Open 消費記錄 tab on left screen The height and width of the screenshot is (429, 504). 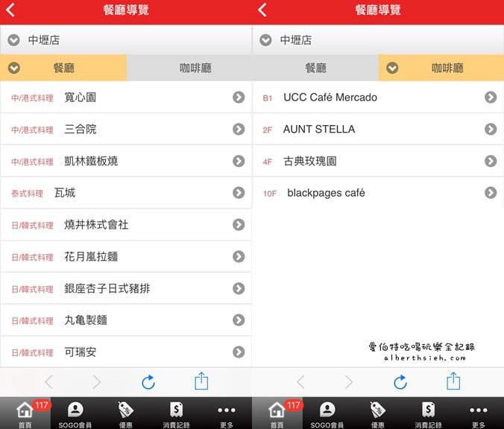tap(176, 413)
